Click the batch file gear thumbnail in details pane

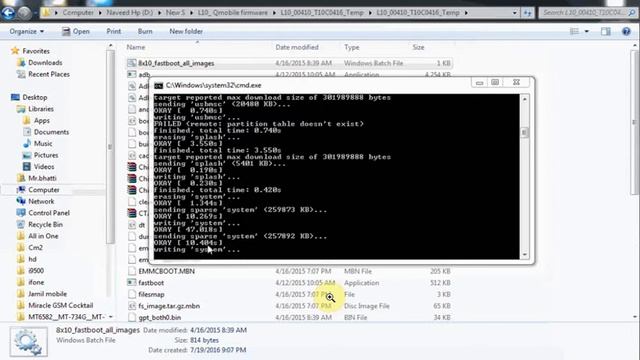coord(28,342)
